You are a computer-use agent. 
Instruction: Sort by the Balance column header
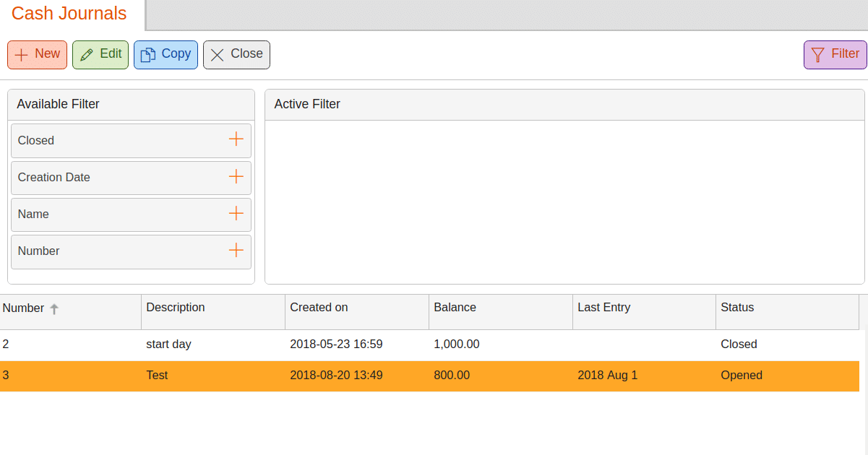point(455,308)
